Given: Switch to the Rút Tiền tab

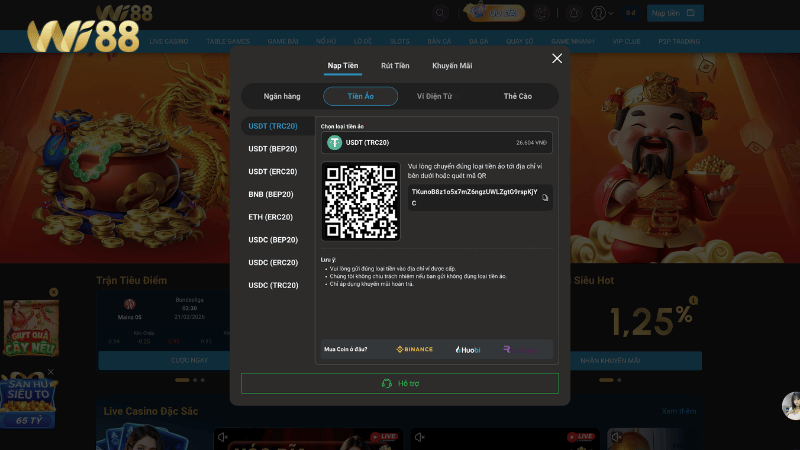Looking at the screenshot, I should [x=395, y=65].
